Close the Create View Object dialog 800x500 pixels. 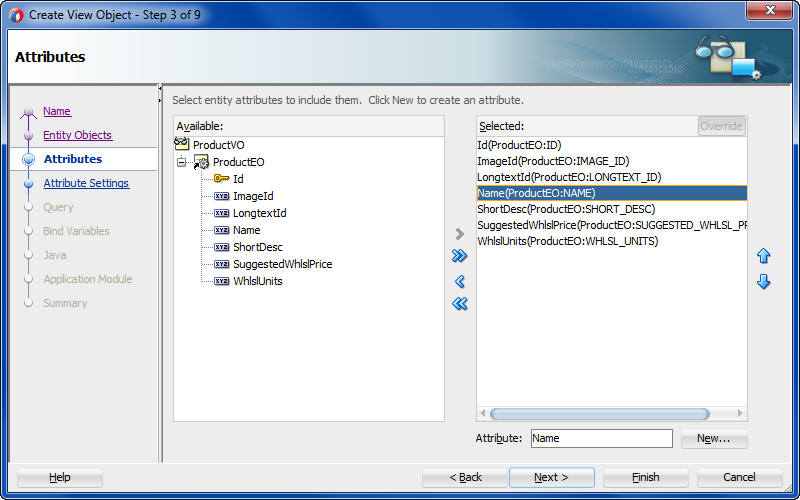pyautogui.click(x=769, y=10)
